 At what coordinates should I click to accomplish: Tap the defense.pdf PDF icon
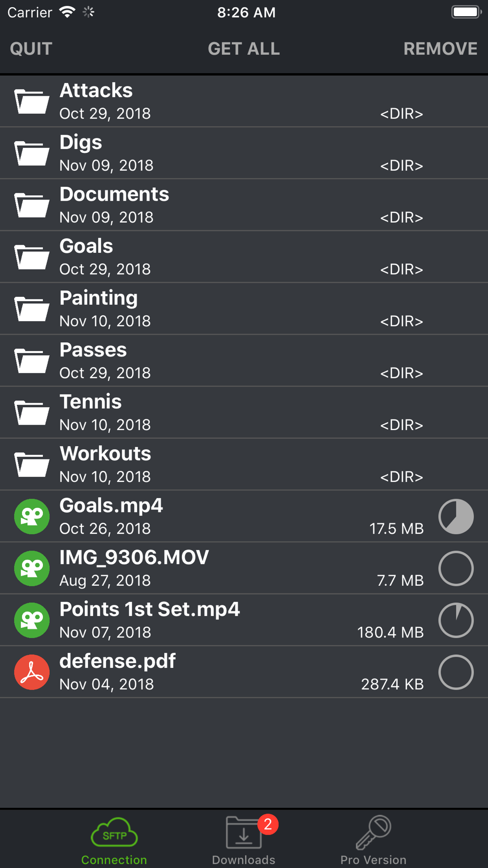(x=32, y=672)
